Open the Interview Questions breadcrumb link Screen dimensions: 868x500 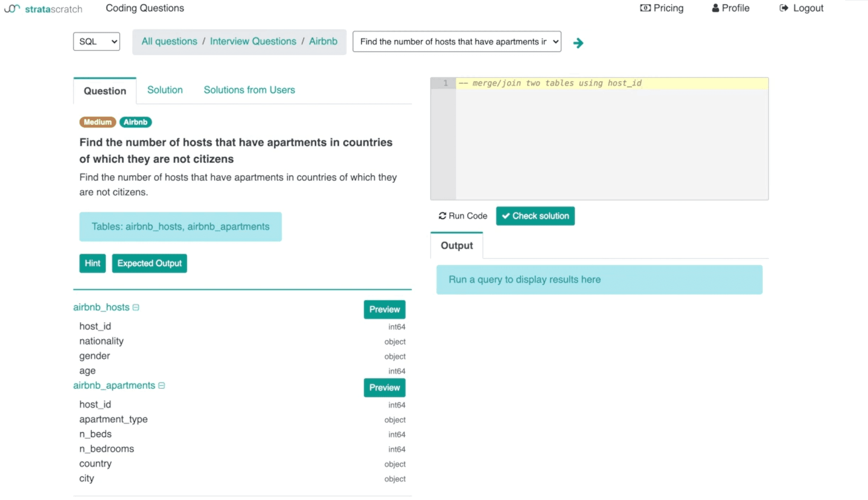[253, 41]
